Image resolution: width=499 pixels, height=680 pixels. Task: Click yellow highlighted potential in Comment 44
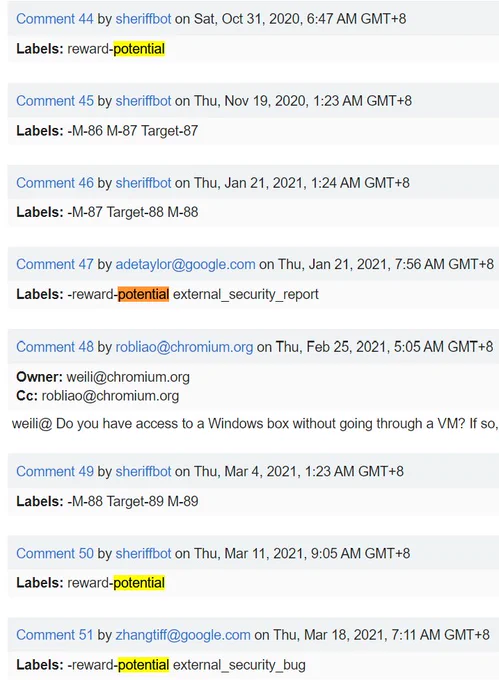point(139,49)
